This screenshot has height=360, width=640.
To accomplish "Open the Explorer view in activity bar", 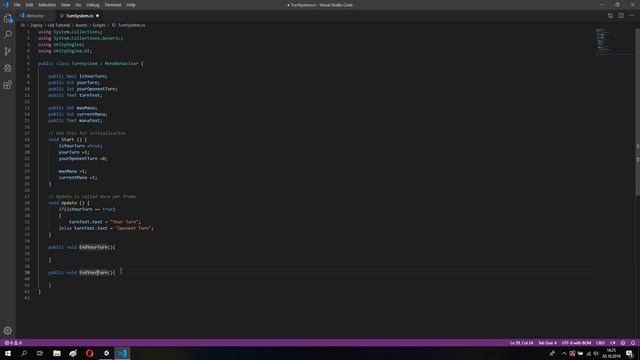I will 8,18.
